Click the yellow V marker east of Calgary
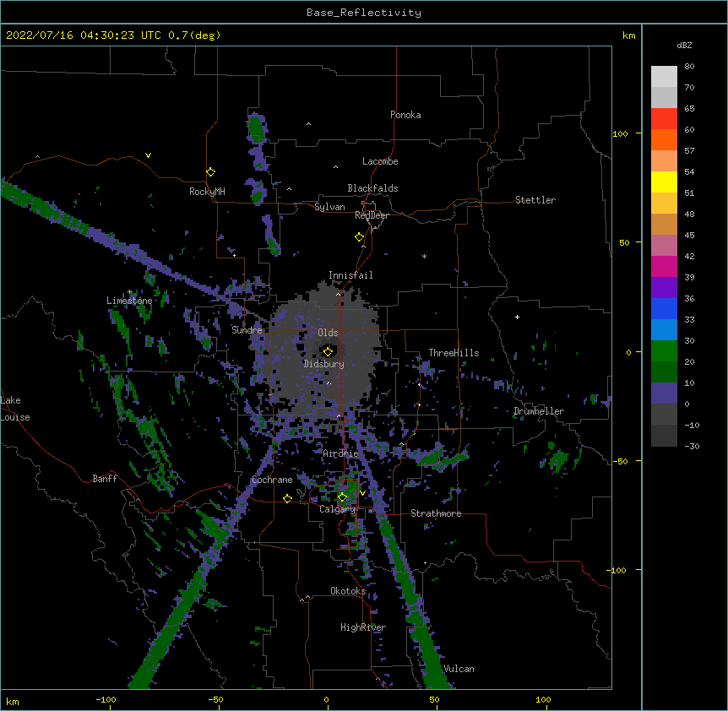Screen dimensions: 728x711 click(x=362, y=493)
